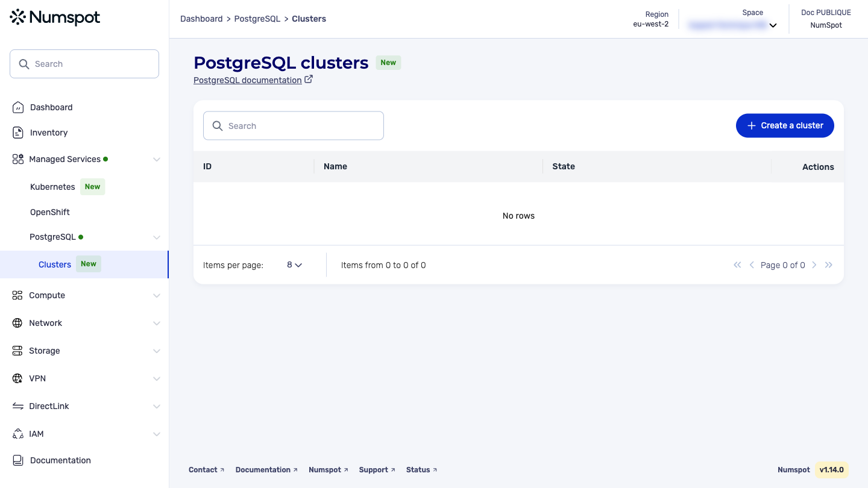The height and width of the screenshot is (488, 868).
Task: Collapse the PostgreSQL submenu chevron
Action: [x=157, y=237]
